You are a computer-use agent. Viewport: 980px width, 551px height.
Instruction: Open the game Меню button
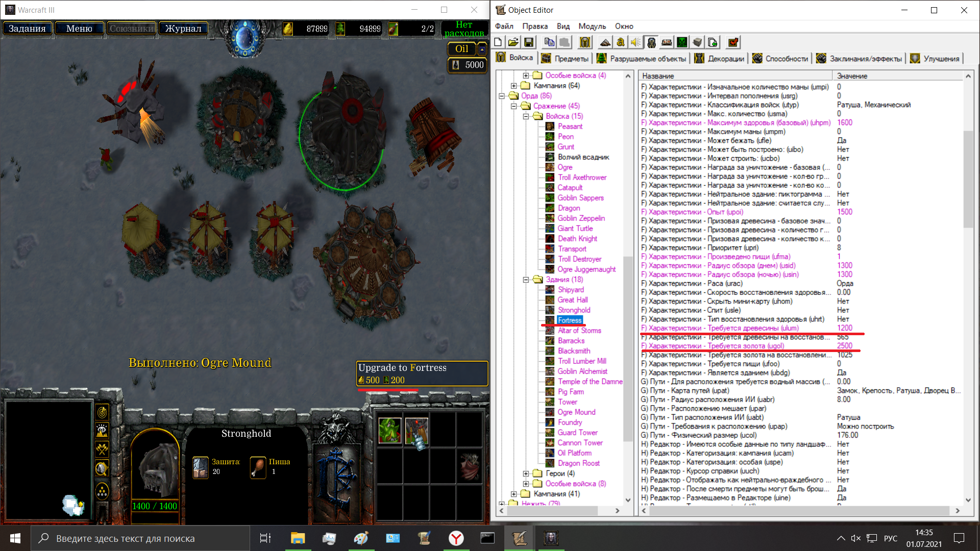click(x=79, y=29)
